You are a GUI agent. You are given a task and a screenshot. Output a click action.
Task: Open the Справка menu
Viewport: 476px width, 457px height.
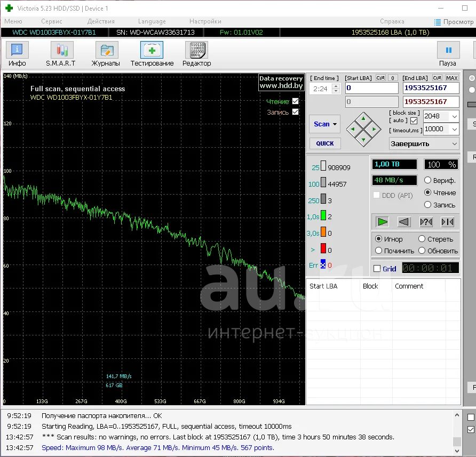coord(392,21)
